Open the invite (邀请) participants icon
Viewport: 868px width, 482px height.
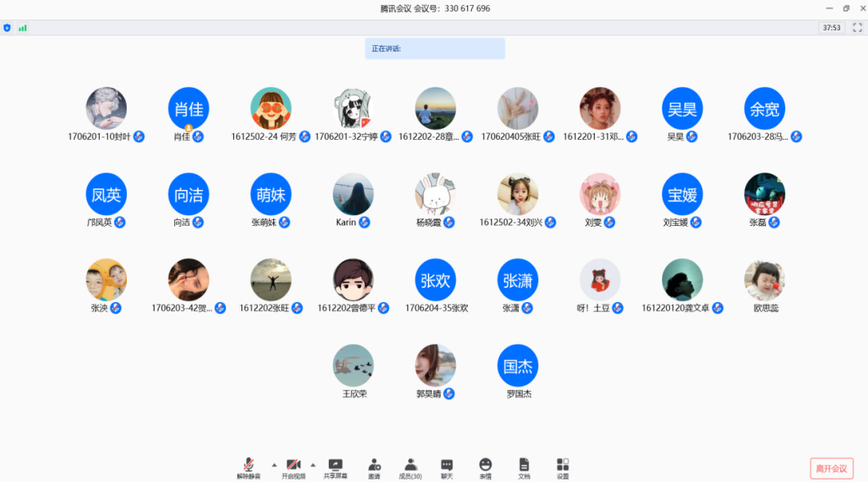(374, 465)
